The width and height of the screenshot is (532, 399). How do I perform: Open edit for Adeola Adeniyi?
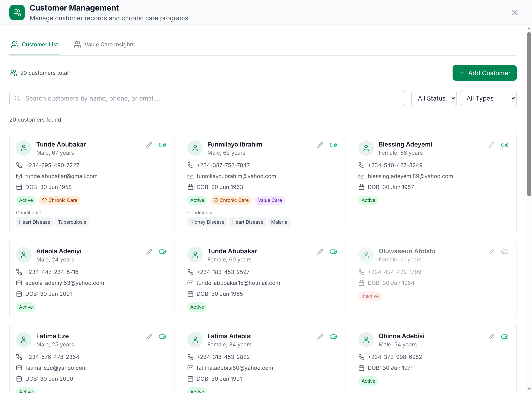tap(149, 252)
